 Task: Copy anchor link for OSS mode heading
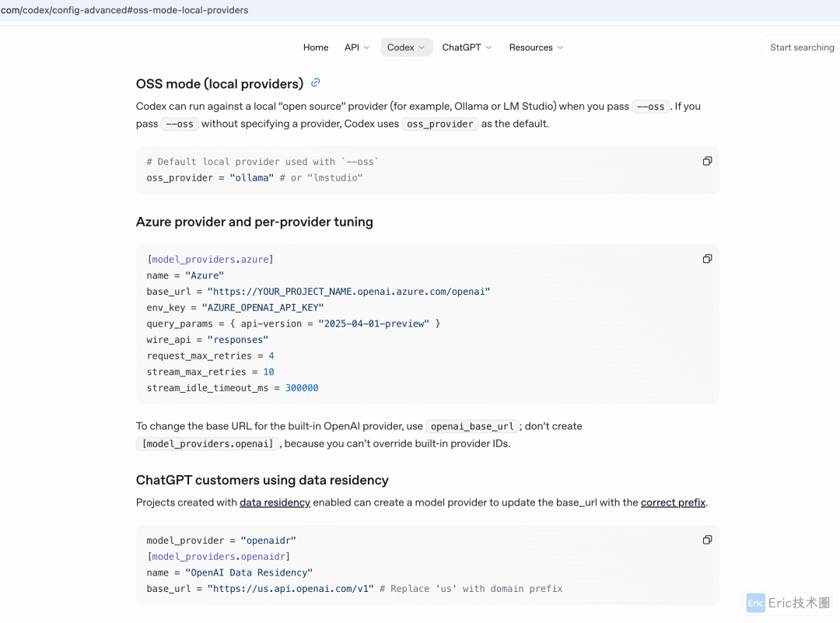[x=316, y=82]
